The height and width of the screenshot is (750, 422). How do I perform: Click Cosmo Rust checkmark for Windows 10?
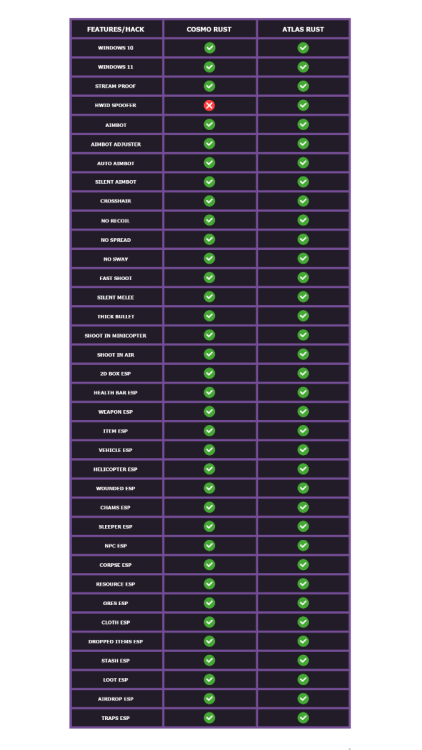point(209,48)
